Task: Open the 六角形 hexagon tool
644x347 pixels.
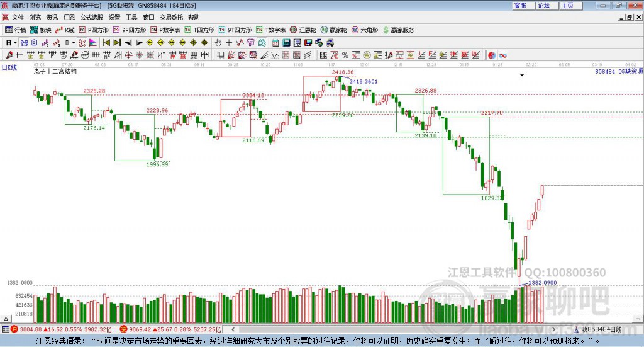Action: (x=365, y=30)
